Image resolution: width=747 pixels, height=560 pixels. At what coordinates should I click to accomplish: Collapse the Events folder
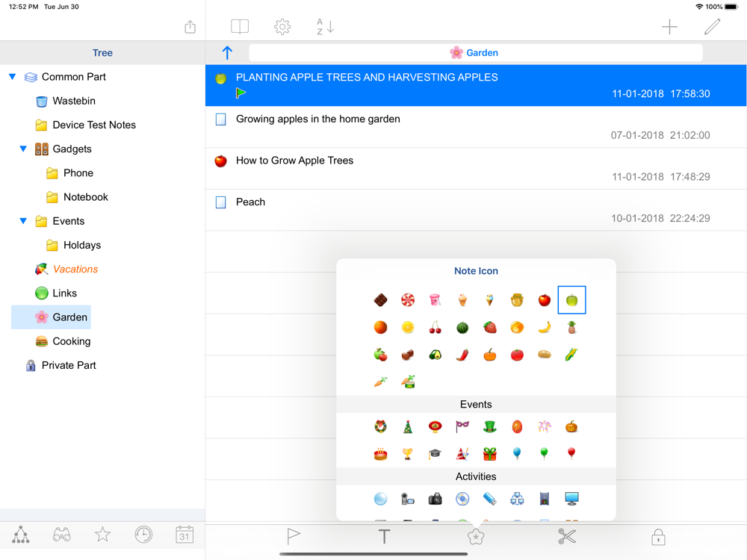(23, 221)
